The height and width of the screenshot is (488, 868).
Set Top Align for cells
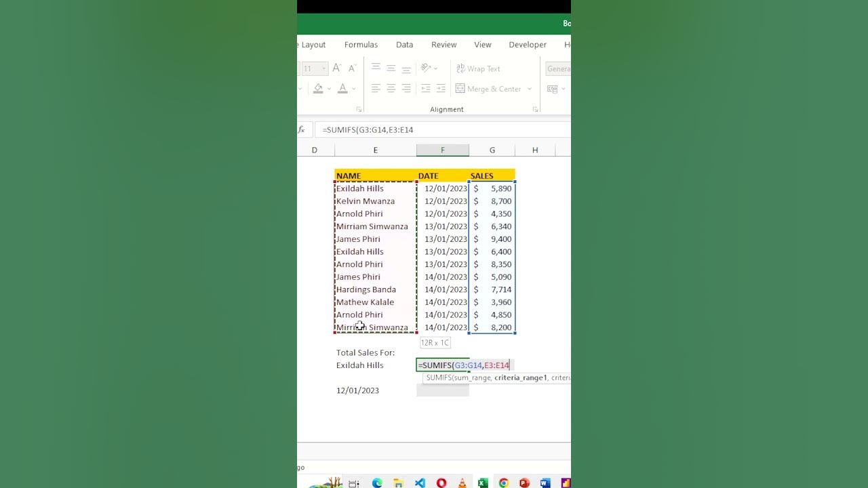pyautogui.click(x=376, y=68)
